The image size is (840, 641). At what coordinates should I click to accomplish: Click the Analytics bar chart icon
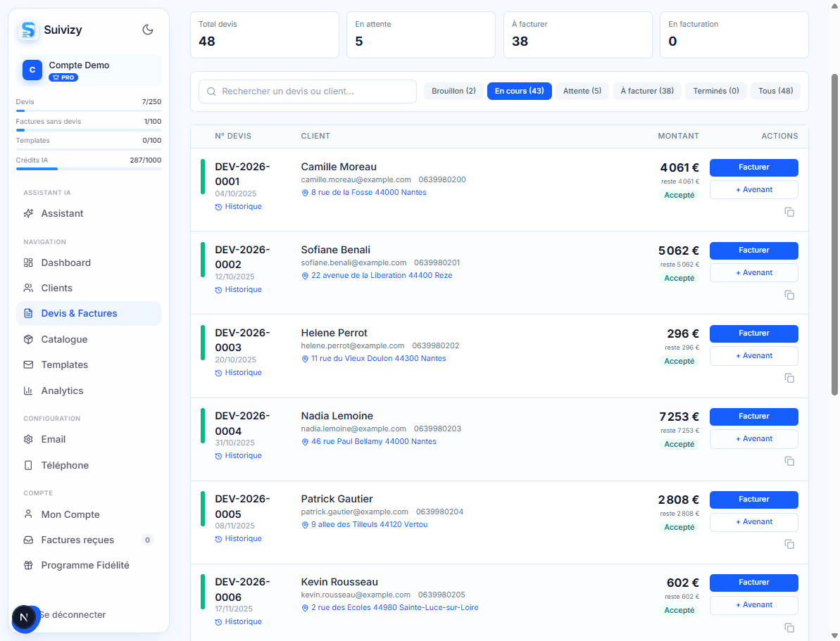28,391
